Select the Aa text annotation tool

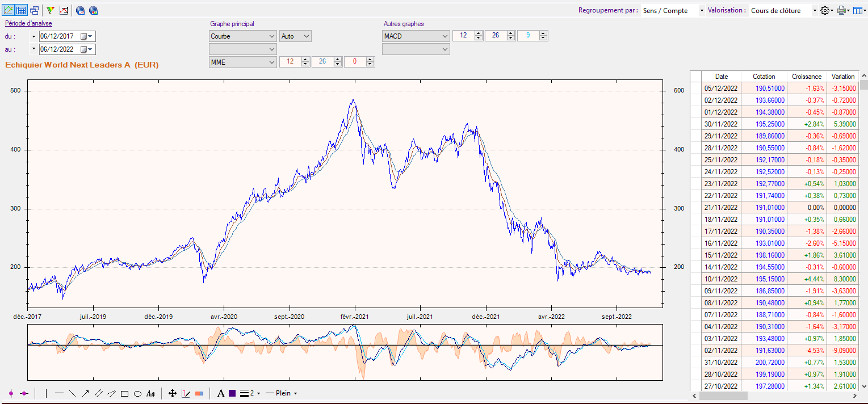click(150, 393)
